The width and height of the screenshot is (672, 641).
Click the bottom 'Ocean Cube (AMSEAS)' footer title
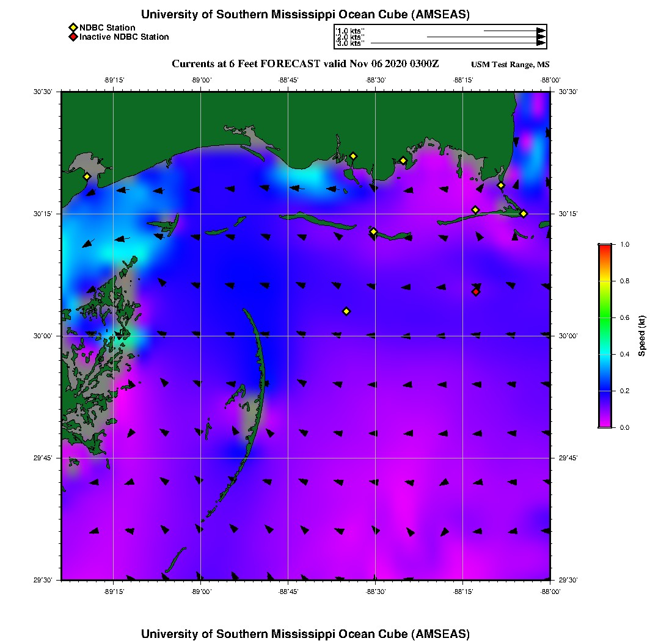305,634
